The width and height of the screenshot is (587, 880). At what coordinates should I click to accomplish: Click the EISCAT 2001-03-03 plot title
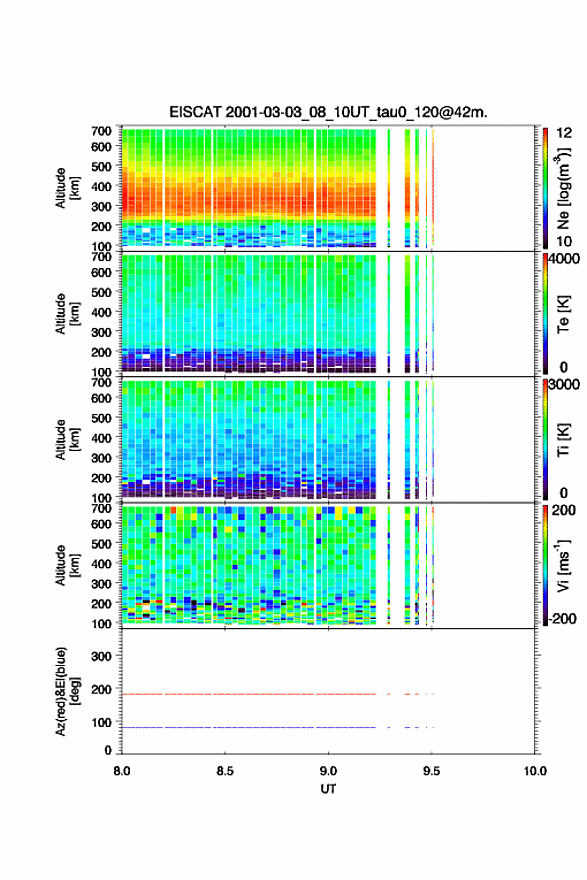tap(328, 112)
